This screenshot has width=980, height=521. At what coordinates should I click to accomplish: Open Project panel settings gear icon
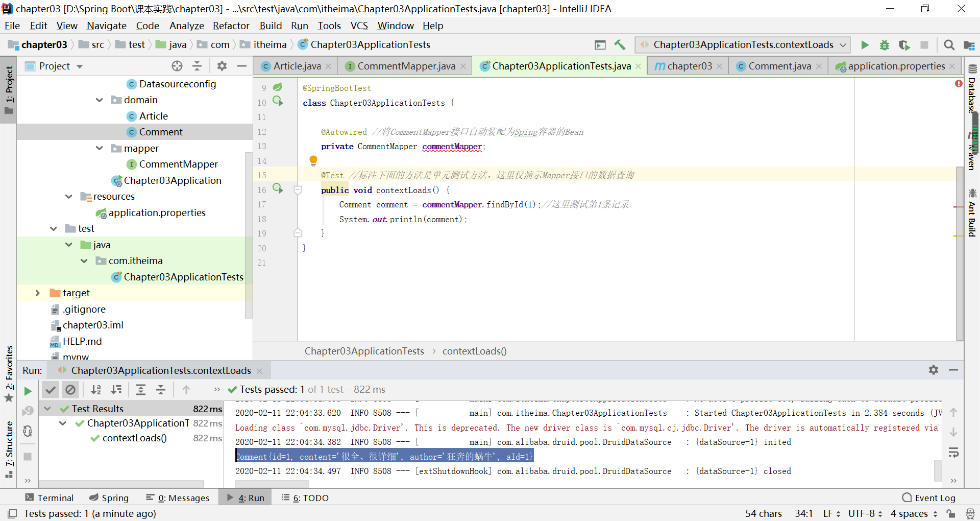click(222, 65)
